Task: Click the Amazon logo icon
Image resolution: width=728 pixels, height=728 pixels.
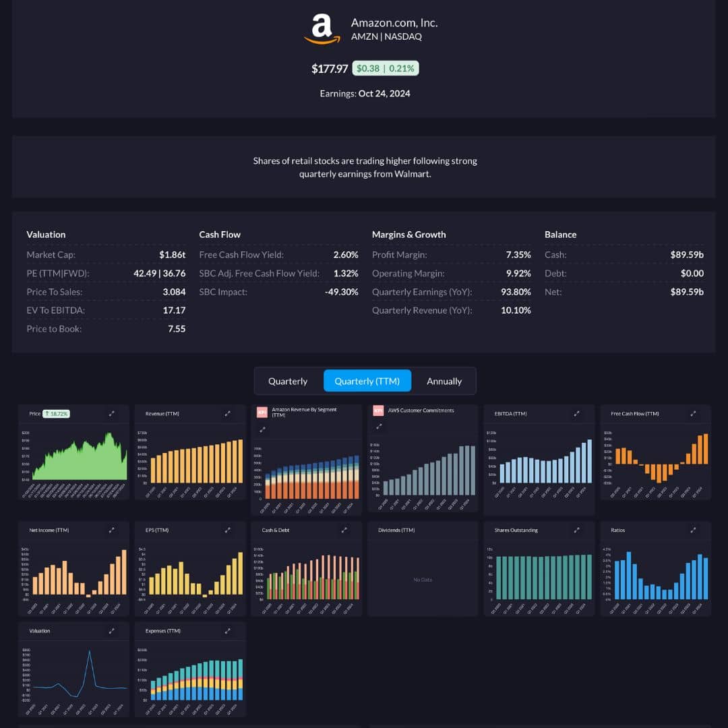Action: pyautogui.click(x=322, y=29)
